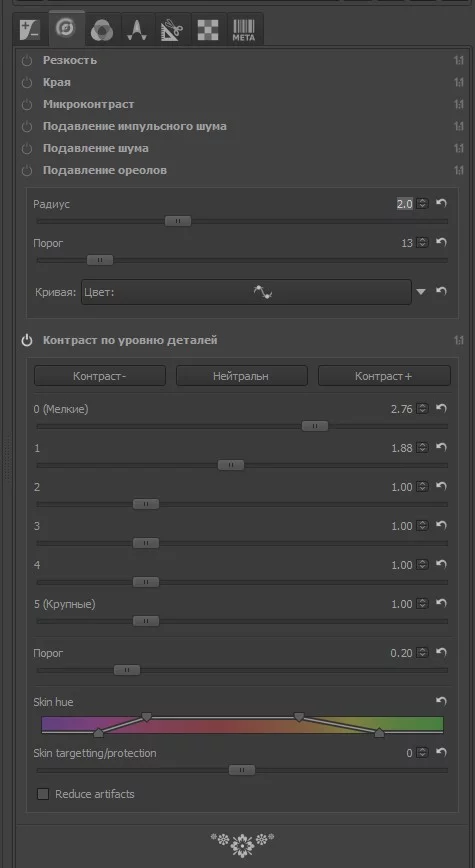Image resolution: width=475 pixels, height=868 pixels.
Task: Expand the Микроконтраст section
Action: [x=89, y=104]
